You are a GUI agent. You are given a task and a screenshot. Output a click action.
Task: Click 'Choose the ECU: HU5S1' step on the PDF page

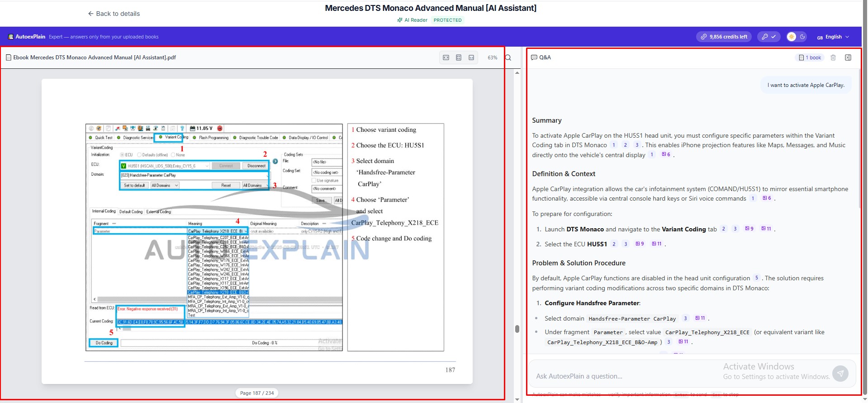click(388, 145)
